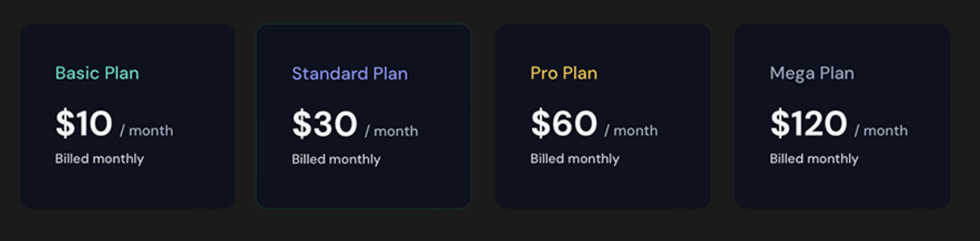This screenshot has width=980, height=241.
Task: Pick the Mega Plan card's empty bottom area
Action: 842,188
